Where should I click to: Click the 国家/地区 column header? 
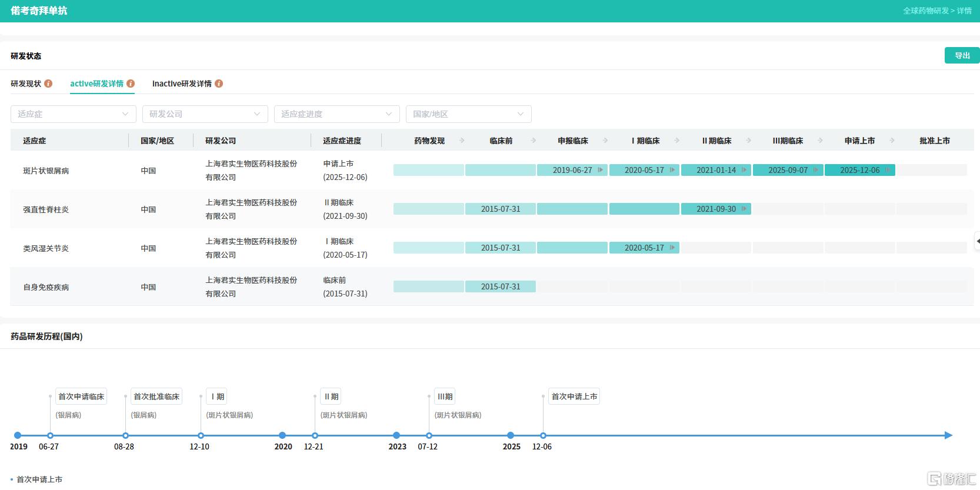point(157,141)
